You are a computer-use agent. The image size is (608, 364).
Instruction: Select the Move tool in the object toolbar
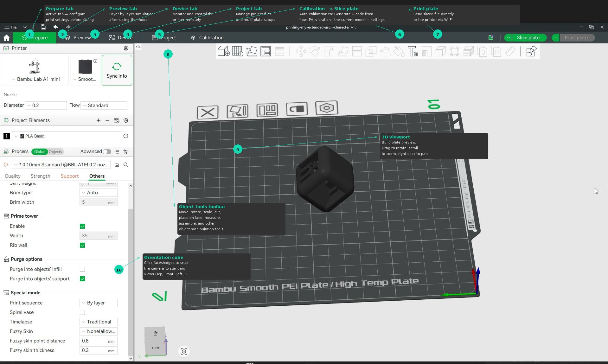pos(300,51)
